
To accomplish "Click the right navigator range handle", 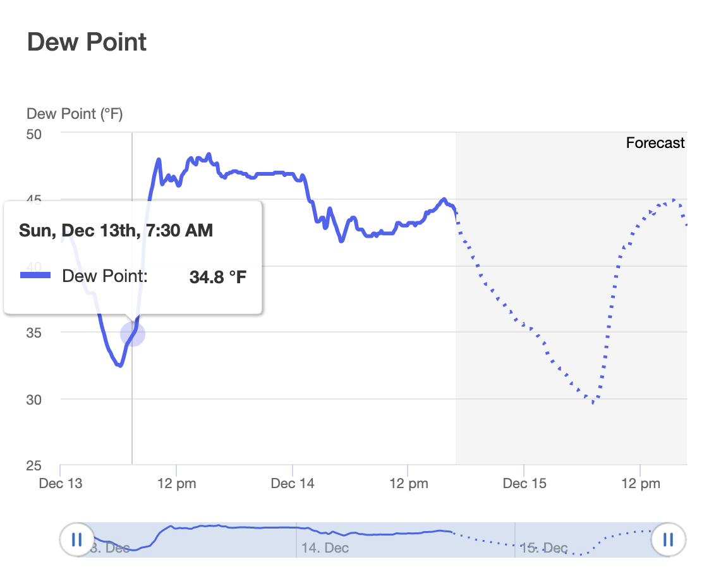I will click(668, 540).
